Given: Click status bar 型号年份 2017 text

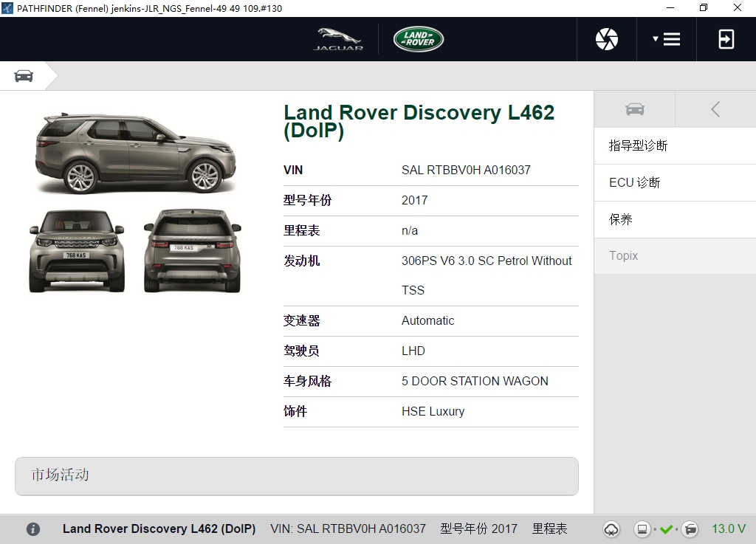Looking at the screenshot, I should coord(478,529).
